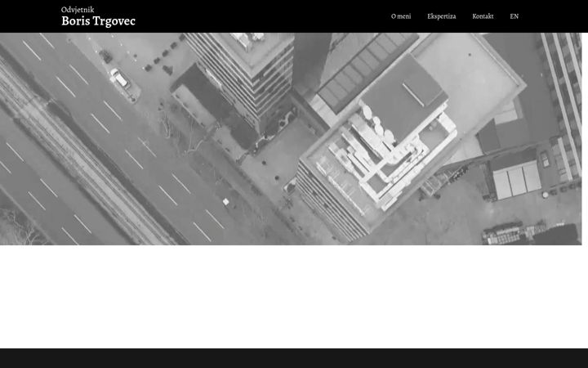Click the small white box on the sidewalk
The image size is (588, 368).
coord(225,202)
